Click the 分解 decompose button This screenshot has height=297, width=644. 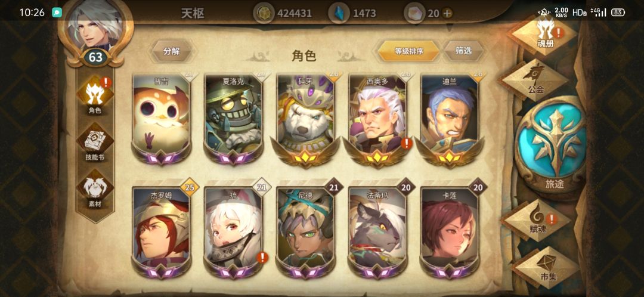point(172,51)
